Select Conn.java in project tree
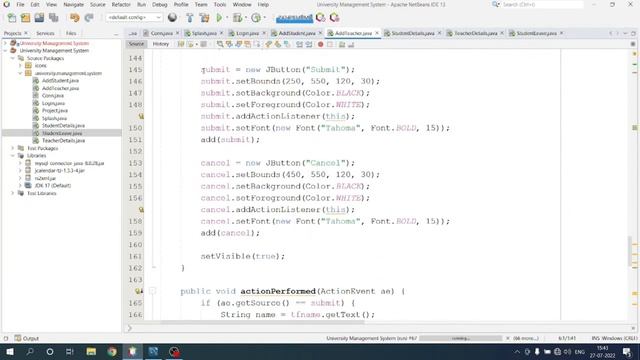Viewport: 640px width, 360px height. 53,96
